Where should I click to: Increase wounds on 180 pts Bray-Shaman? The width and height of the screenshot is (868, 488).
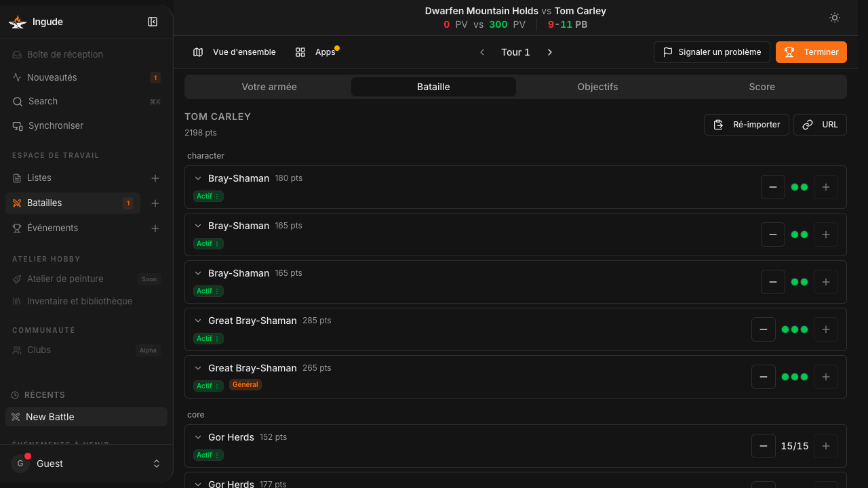tap(826, 187)
